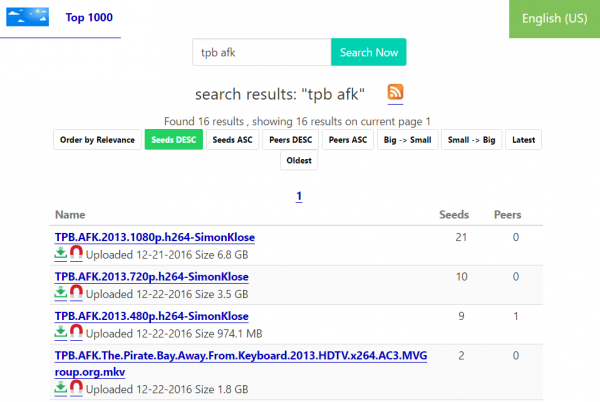
Task: Download torrent file for TPB.AFK.2013.480p
Action: click(x=60, y=332)
